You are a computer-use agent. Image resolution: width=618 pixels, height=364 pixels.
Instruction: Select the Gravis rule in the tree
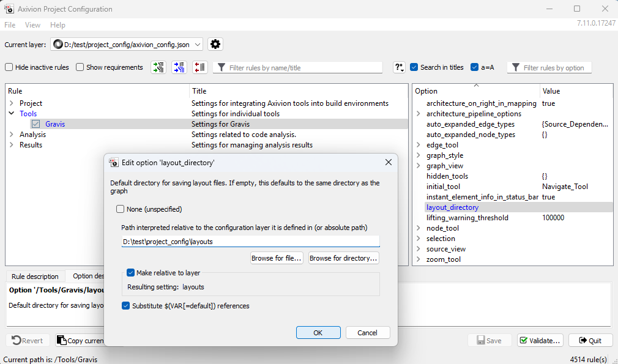pyautogui.click(x=55, y=124)
